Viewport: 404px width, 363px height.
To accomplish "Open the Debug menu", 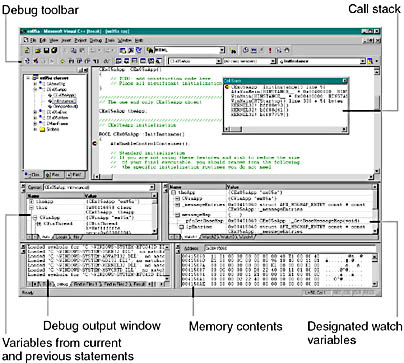I will [96, 40].
